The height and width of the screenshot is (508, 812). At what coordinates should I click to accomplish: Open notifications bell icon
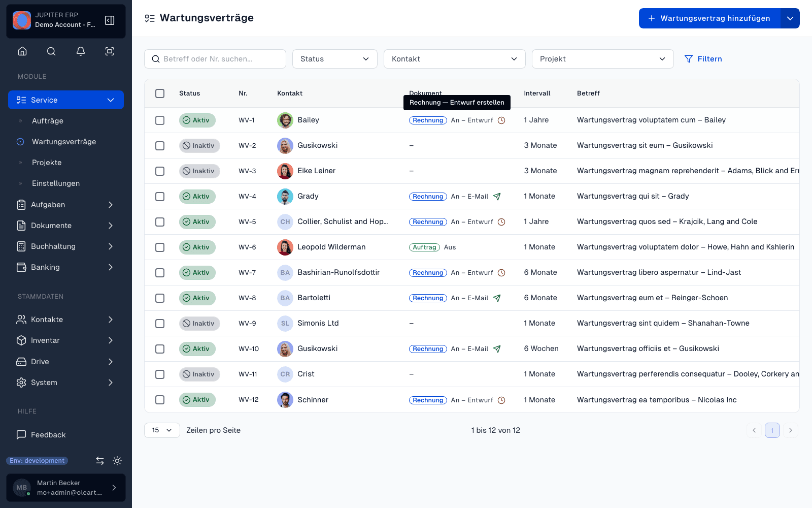pos(81,51)
